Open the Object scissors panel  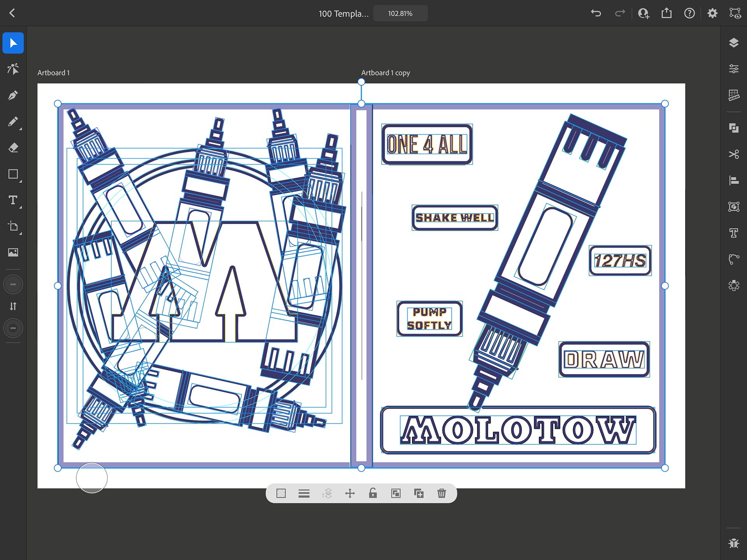point(734,154)
